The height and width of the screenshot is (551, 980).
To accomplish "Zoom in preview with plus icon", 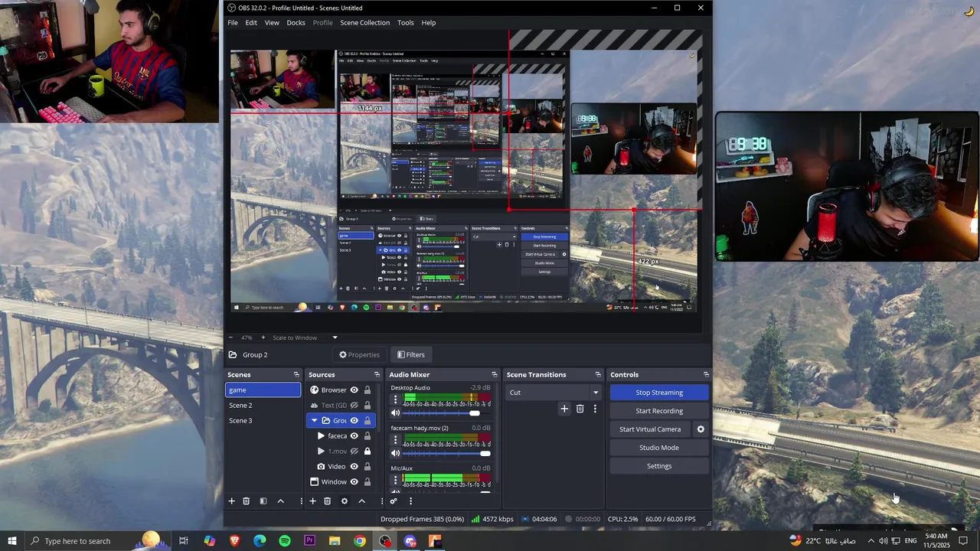I will pos(263,337).
